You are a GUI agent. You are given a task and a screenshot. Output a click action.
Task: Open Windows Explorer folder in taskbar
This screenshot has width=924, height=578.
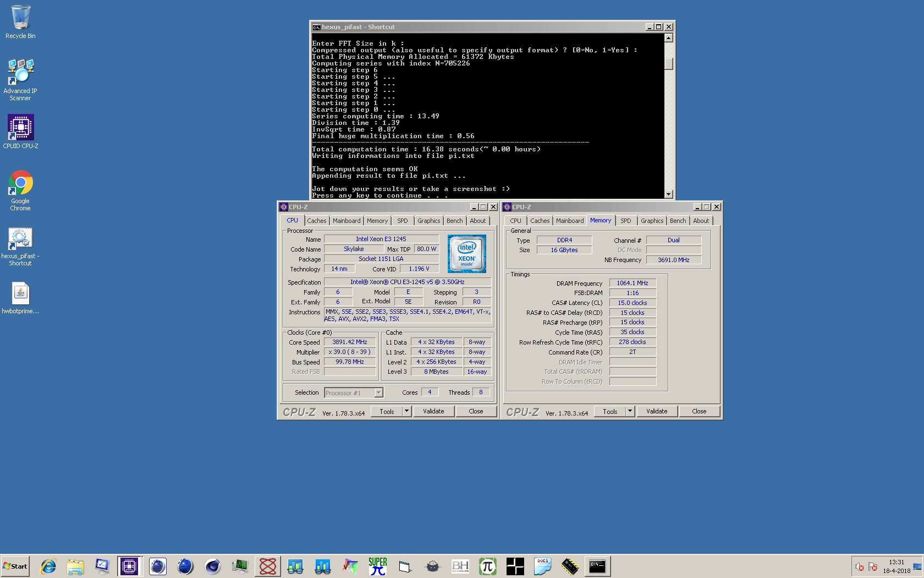coord(75,566)
